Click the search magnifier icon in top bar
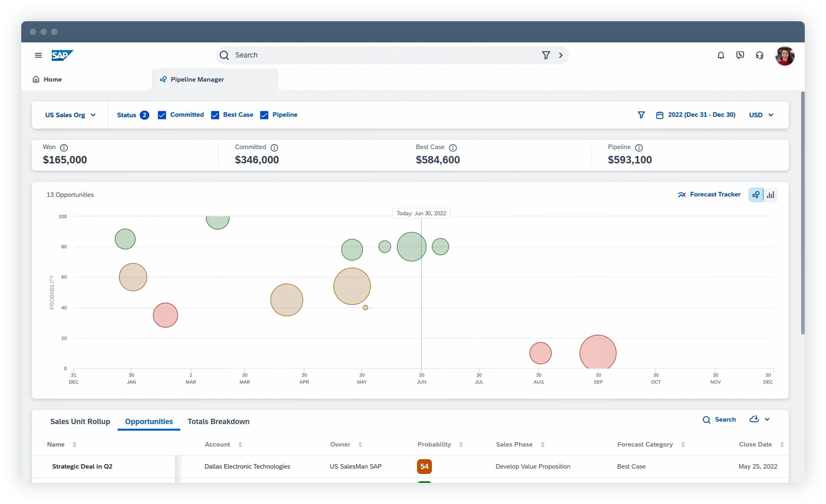The width and height of the screenshot is (826, 504). click(224, 55)
